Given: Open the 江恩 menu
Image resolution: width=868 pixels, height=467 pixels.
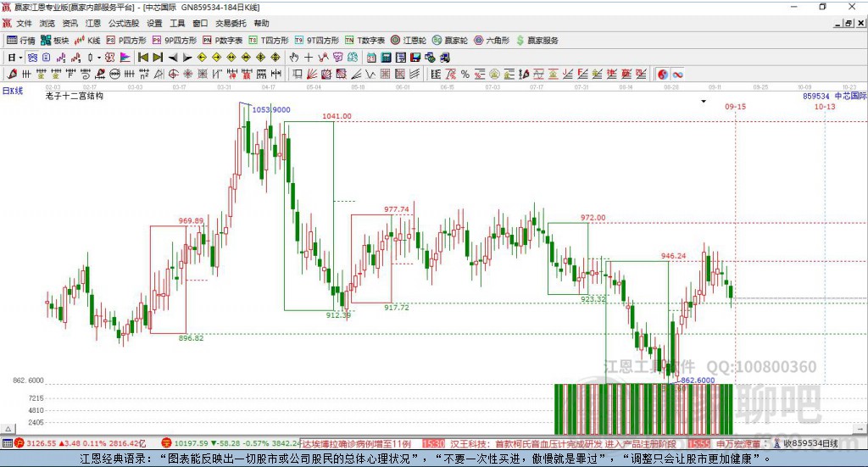Looking at the screenshot, I should click(93, 23).
